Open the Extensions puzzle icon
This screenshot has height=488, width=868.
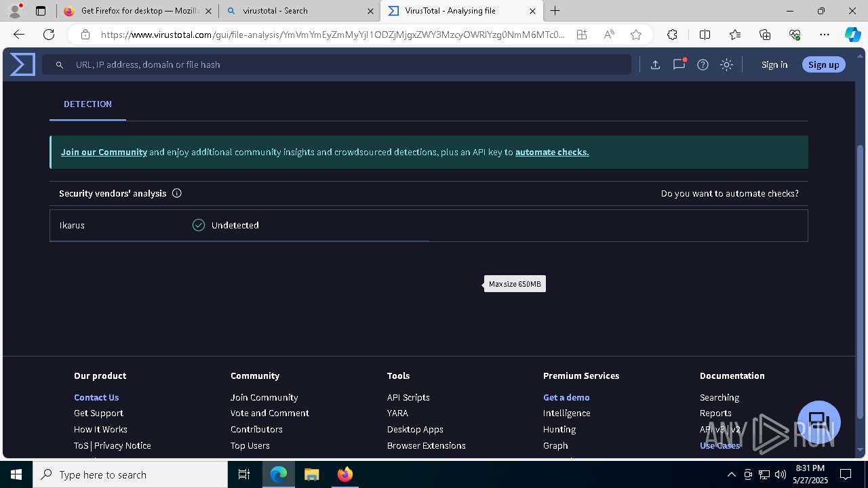[x=672, y=35]
